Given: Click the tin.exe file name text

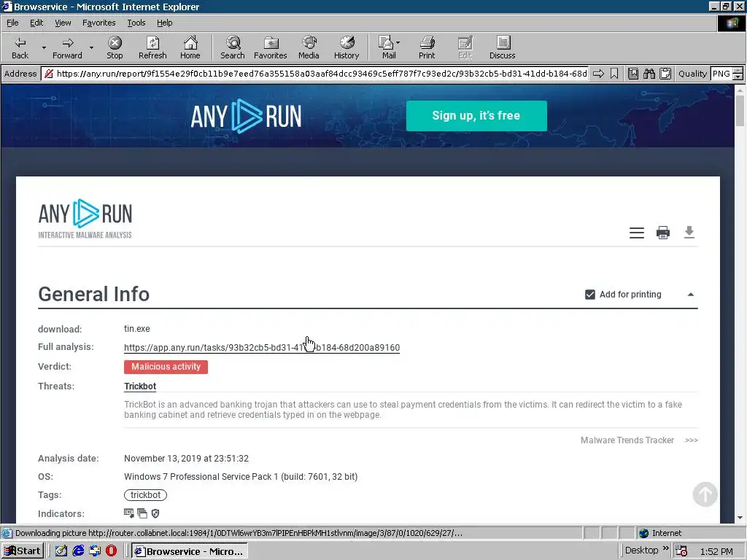Looking at the screenshot, I should tap(136, 329).
